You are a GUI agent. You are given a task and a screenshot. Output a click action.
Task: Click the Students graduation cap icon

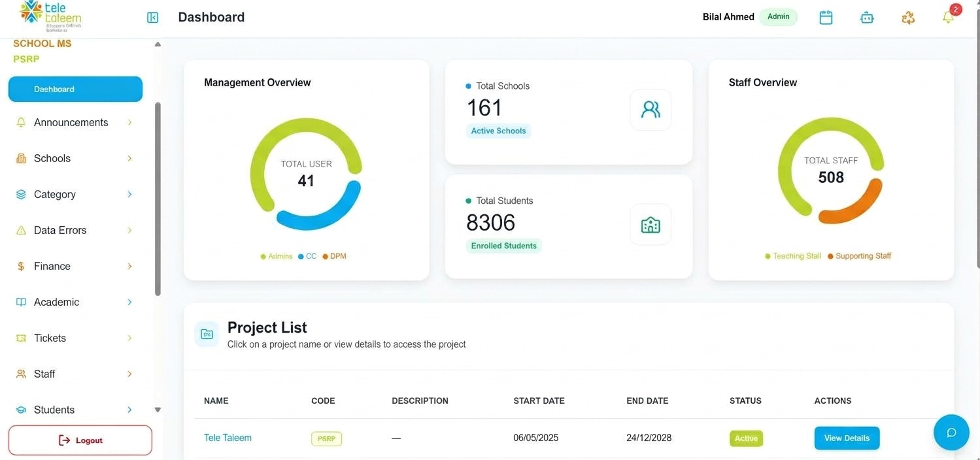coord(21,410)
